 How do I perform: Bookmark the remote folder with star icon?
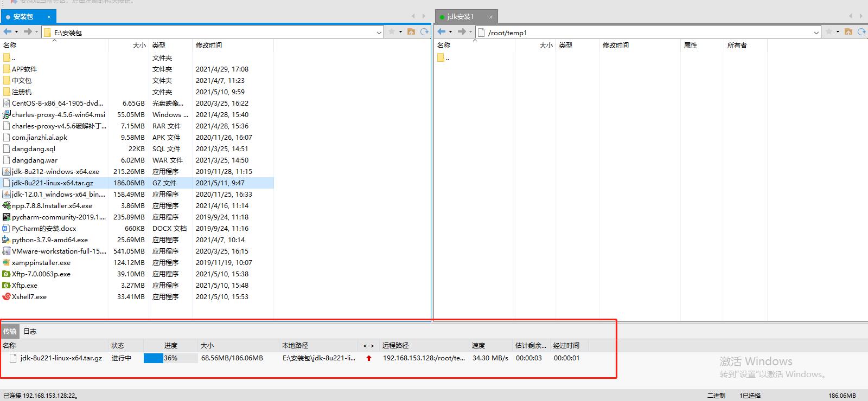coord(829,32)
